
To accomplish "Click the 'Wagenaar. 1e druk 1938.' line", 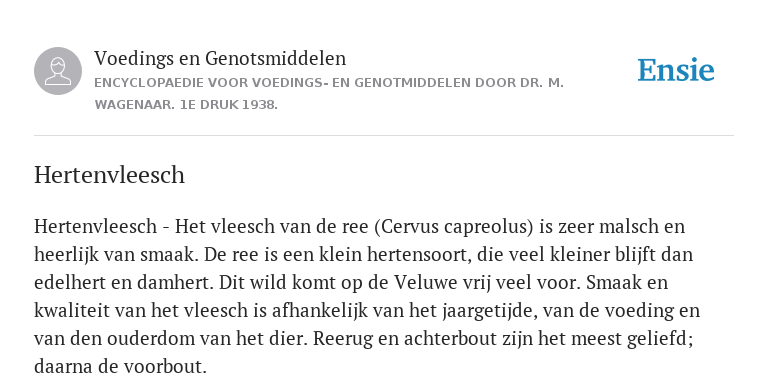I will pos(186,105).
